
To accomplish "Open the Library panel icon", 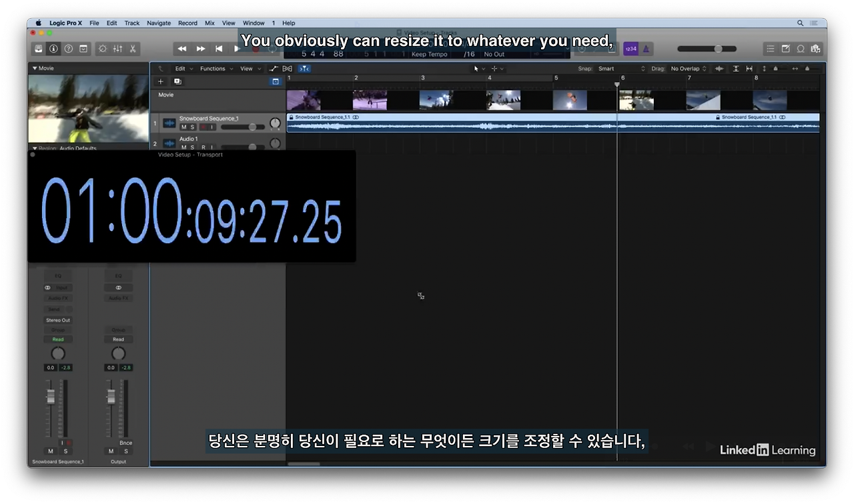I will coord(39,49).
